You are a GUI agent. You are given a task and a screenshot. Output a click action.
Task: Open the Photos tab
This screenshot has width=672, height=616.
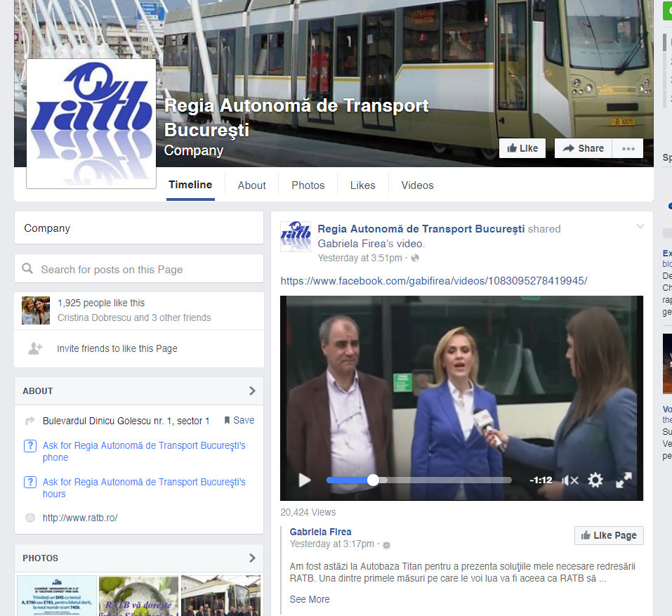coord(308,185)
